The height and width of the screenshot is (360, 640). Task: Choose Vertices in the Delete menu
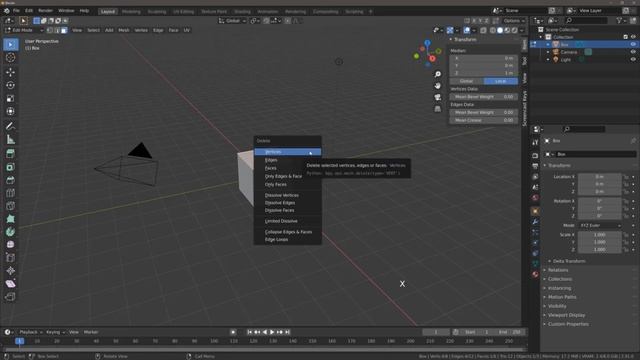tap(288, 152)
